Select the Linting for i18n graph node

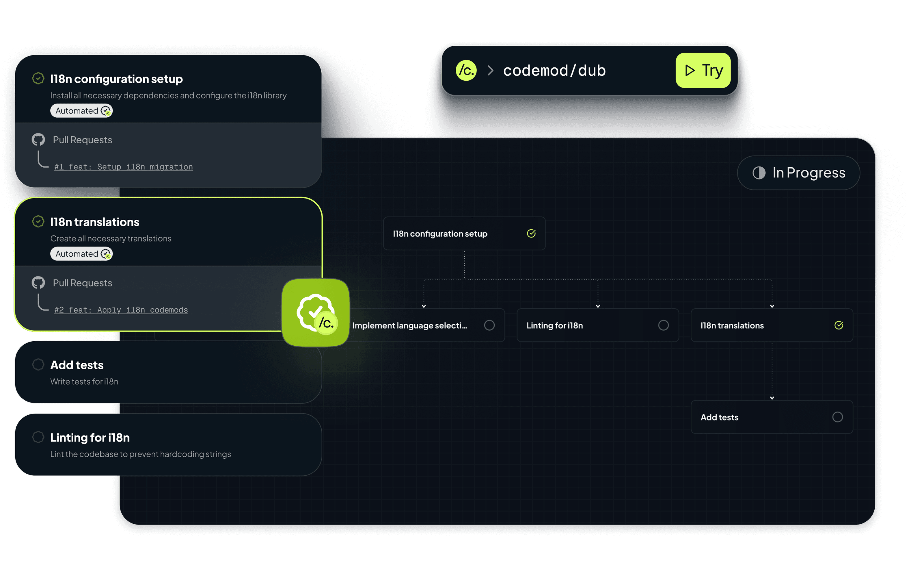(x=597, y=325)
